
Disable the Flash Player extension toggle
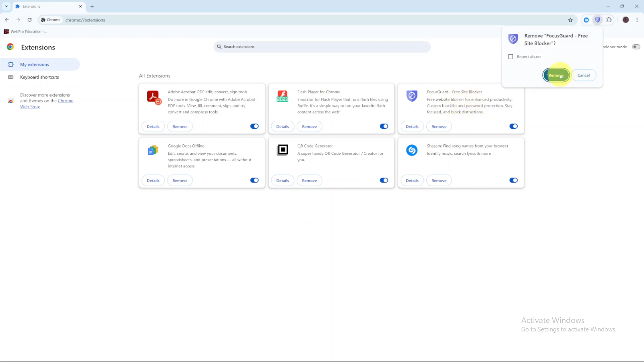(384, 126)
